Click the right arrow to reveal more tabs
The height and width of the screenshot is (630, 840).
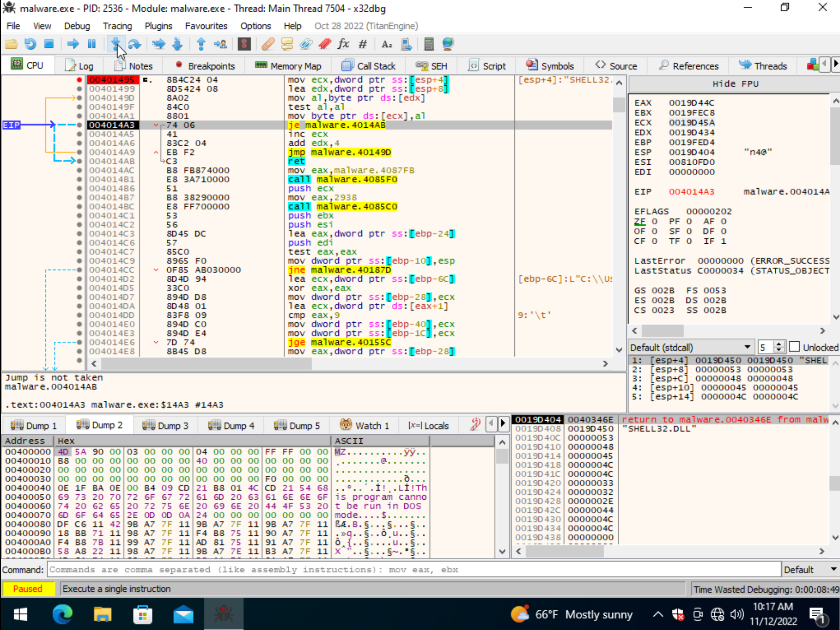(836, 64)
